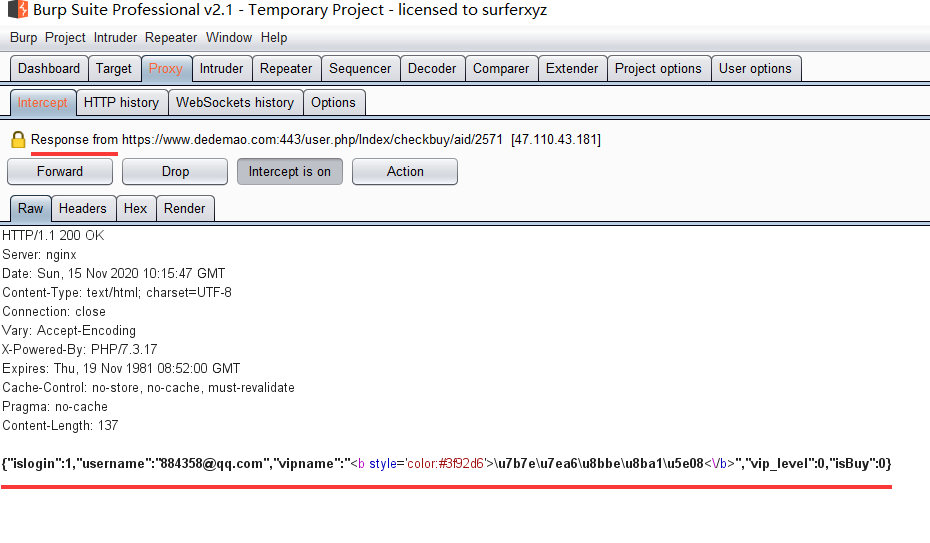
Task: Click the padlock HTTPS icon
Action: click(18, 140)
